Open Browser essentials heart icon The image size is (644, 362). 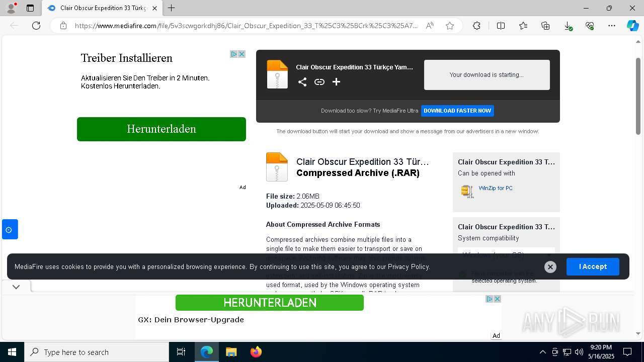point(590,26)
